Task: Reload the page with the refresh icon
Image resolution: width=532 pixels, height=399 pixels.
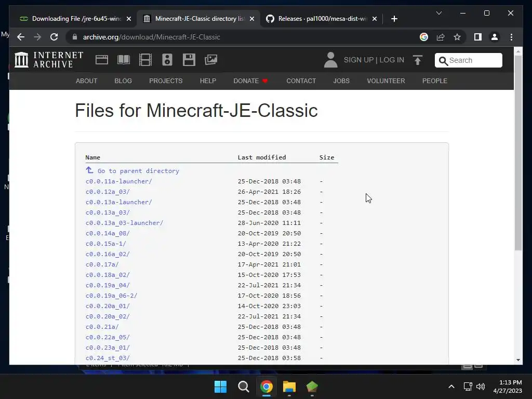Action: (54, 37)
